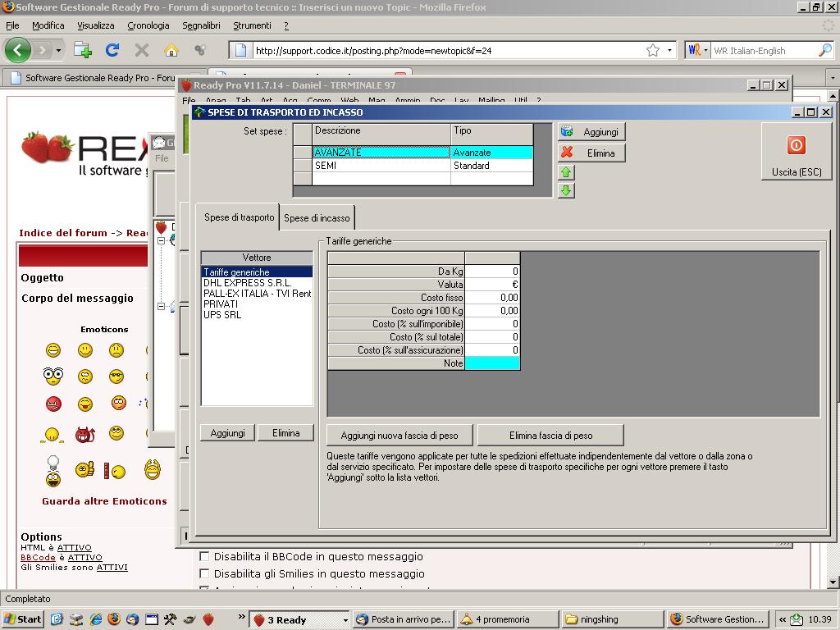Click the stop loading X icon in Firefox

point(141,50)
